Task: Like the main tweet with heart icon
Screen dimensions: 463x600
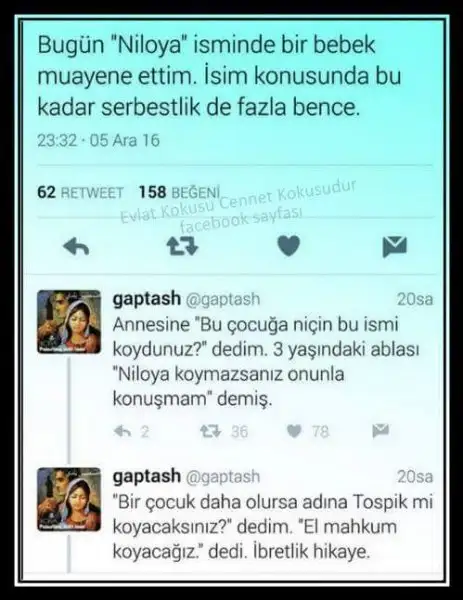Action: 289,246
